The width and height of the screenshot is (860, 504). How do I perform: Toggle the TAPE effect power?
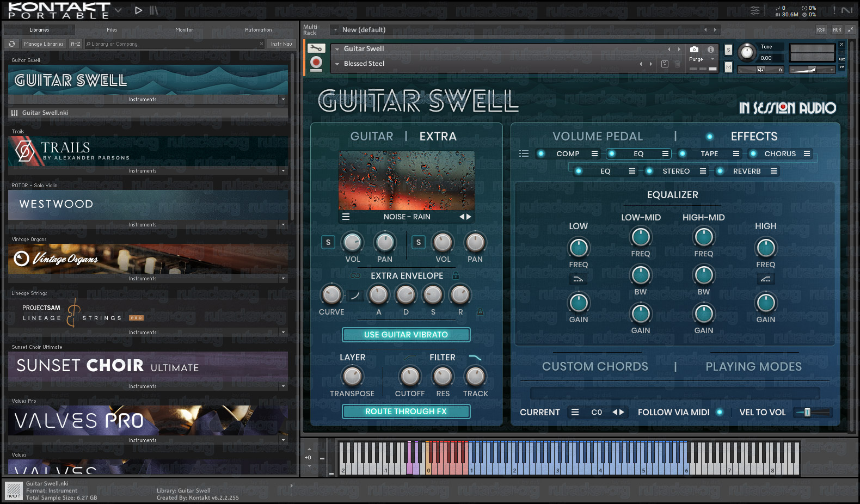tap(683, 153)
